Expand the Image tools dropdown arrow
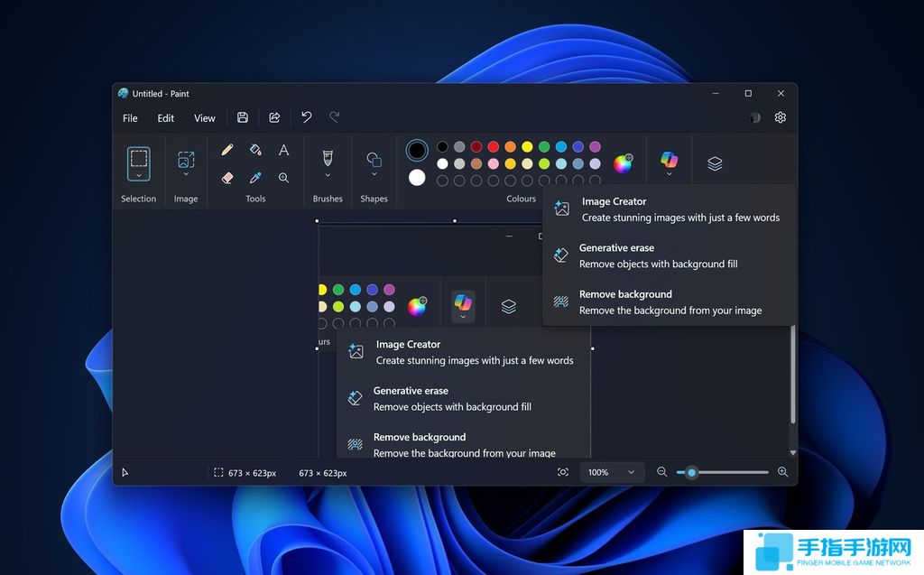The height and width of the screenshot is (575, 924). tap(186, 174)
